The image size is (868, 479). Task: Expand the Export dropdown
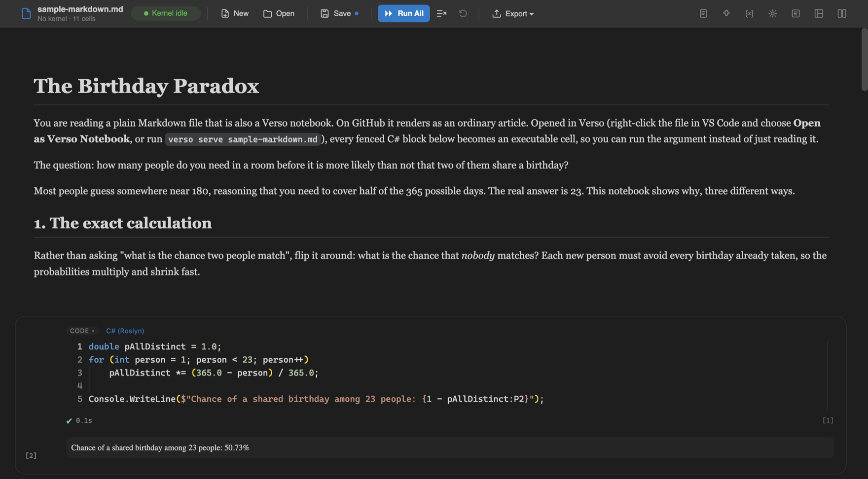pos(513,14)
